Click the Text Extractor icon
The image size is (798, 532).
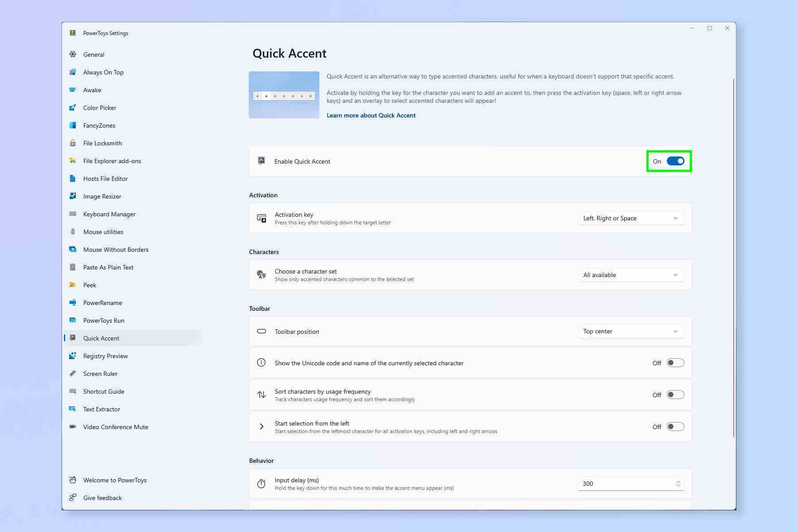pyautogui.click(x=73, y=409)
